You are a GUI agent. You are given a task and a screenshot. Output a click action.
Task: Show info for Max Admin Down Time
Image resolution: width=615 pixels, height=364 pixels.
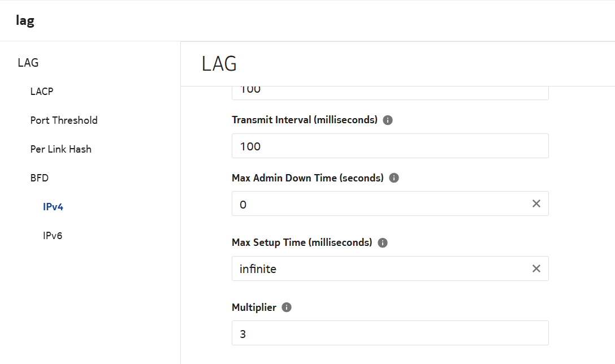395,178
